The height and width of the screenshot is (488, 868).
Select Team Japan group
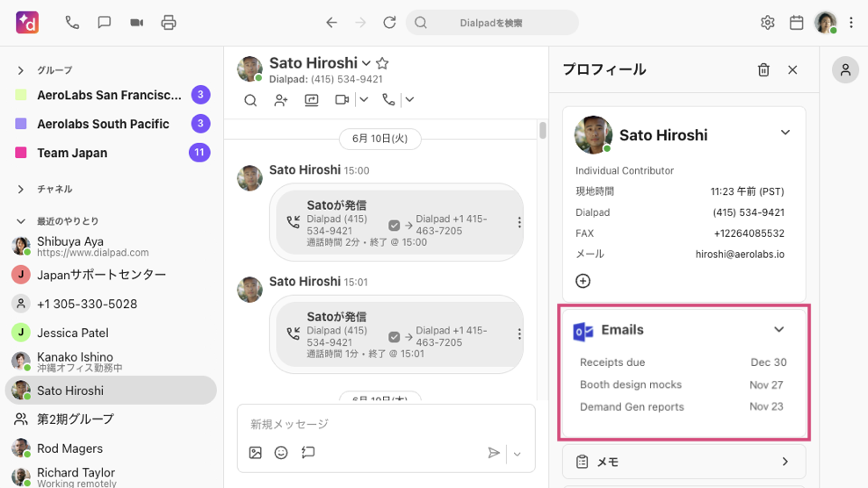72,153
